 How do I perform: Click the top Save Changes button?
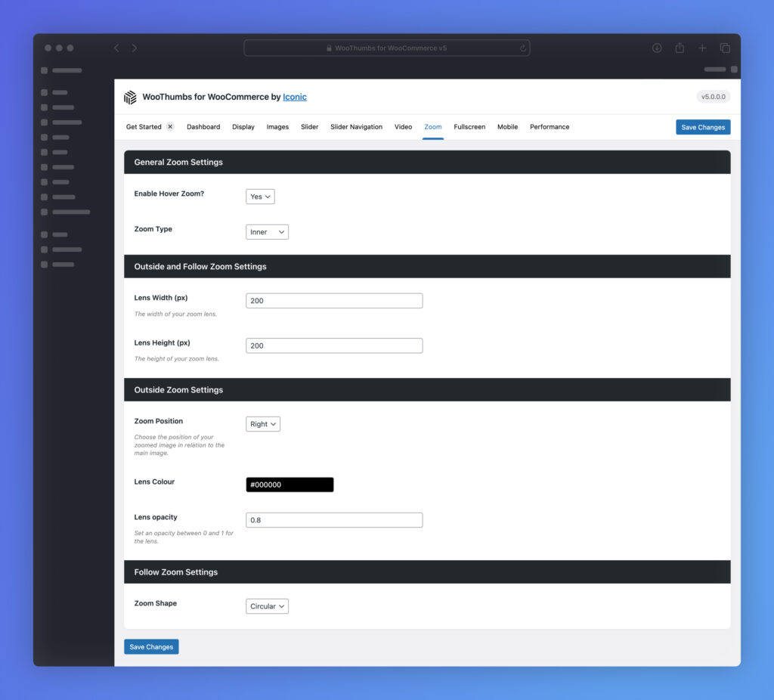703,127
